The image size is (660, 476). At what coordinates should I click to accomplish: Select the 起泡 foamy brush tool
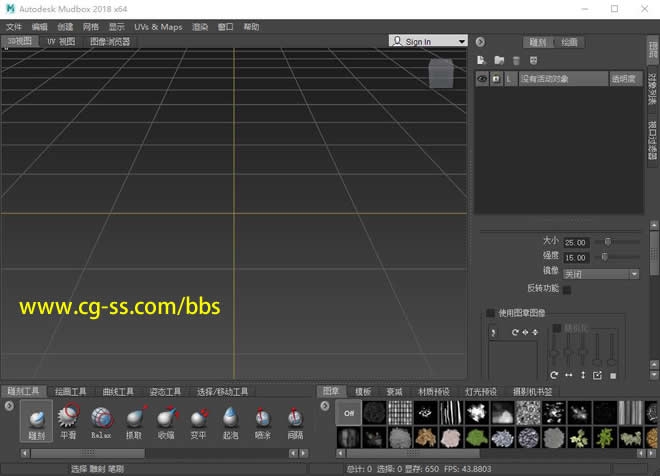230,419
